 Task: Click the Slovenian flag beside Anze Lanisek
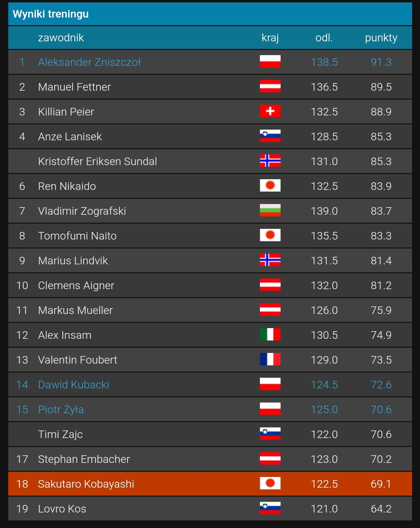(270, 136)
